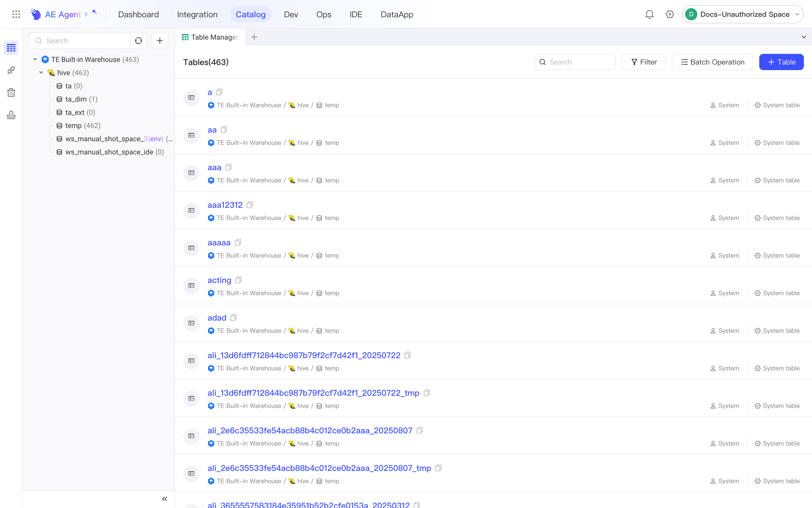Image resolution: width=812 pixels, height=508 pixels.
Task: Open the stamp approval icon in left sidebar
Action: [x=11, y=115]
